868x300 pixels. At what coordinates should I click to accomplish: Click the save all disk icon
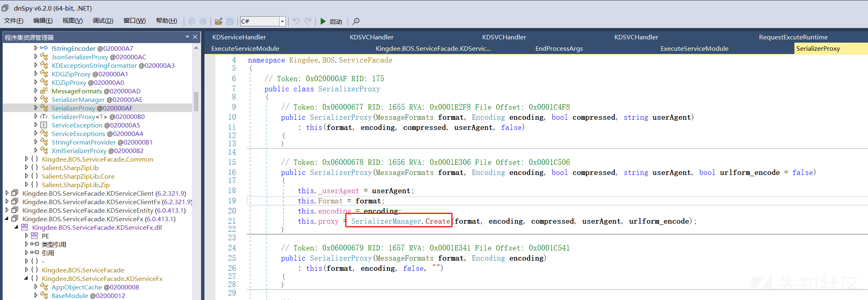pyautogui.click(x=230, y=21)
